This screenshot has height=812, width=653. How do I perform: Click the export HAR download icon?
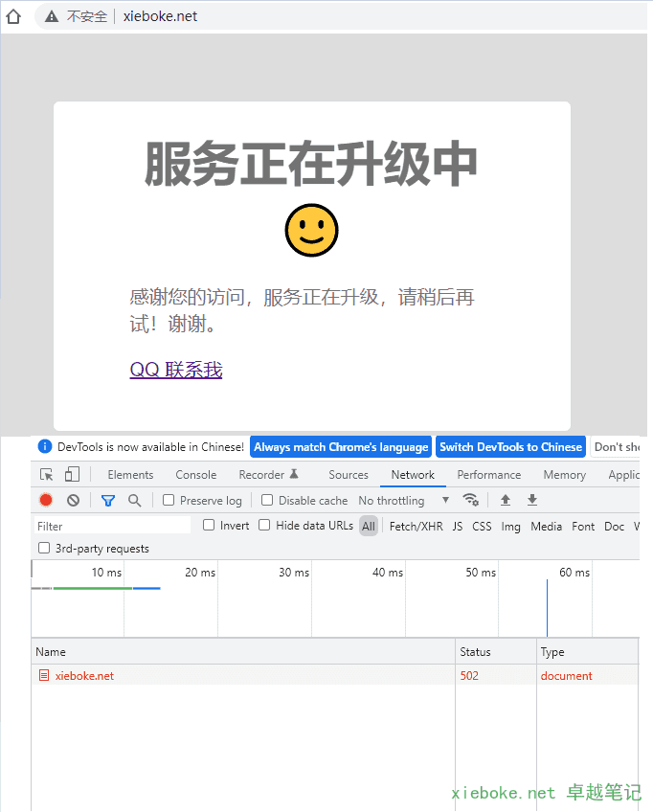click(x=532, y=500)
